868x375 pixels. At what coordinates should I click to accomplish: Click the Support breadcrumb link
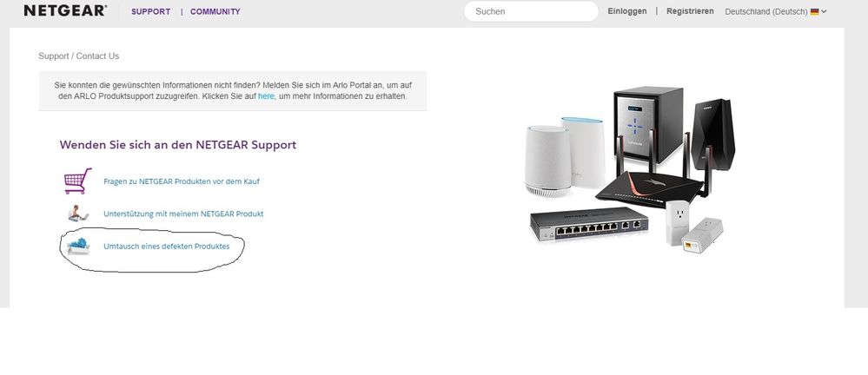click(54, 56)
